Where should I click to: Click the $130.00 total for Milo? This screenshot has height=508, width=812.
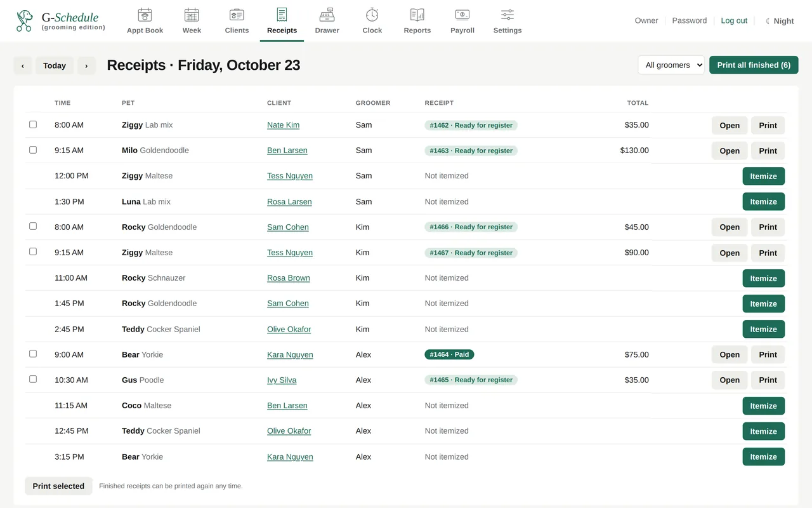click(x=634, y=150)
